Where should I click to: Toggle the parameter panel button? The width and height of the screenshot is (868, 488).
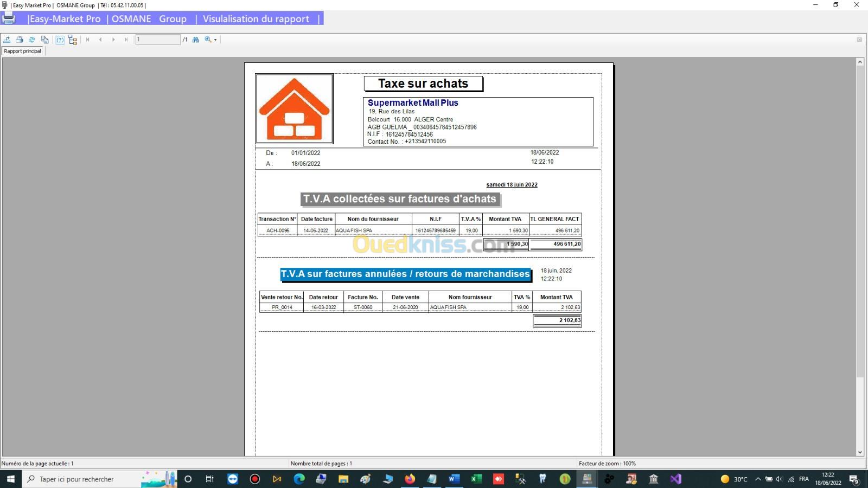tap(60, 40)
